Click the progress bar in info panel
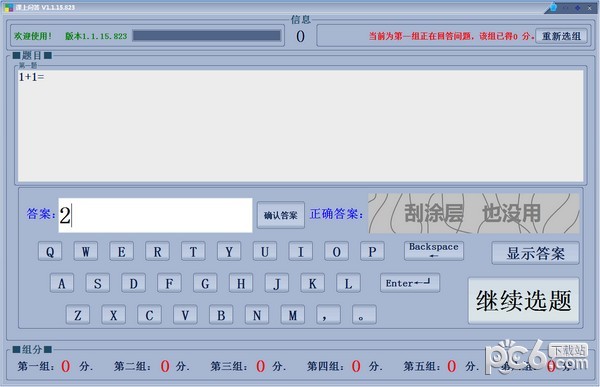Viewport: 600px width, 387px height. point(207,36)
